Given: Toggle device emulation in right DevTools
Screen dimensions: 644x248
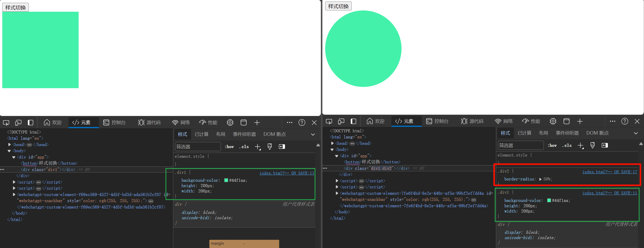Looking at the screenshot, I should 341,121.
